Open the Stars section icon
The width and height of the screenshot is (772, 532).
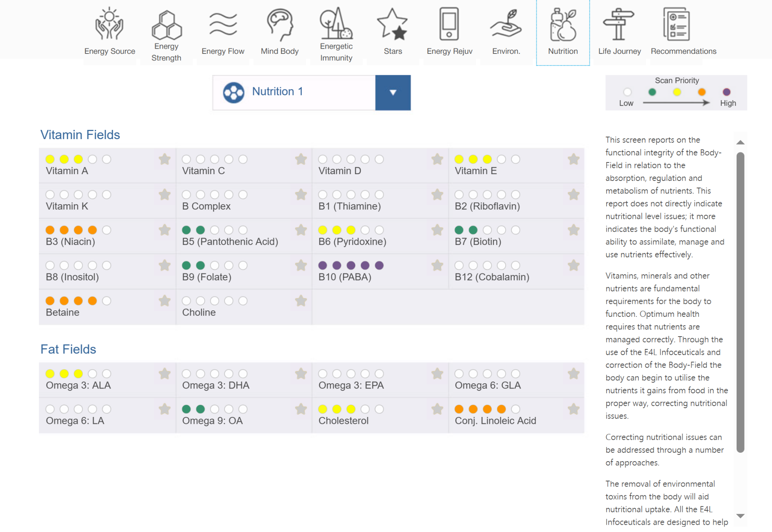[x=393, y=24]
